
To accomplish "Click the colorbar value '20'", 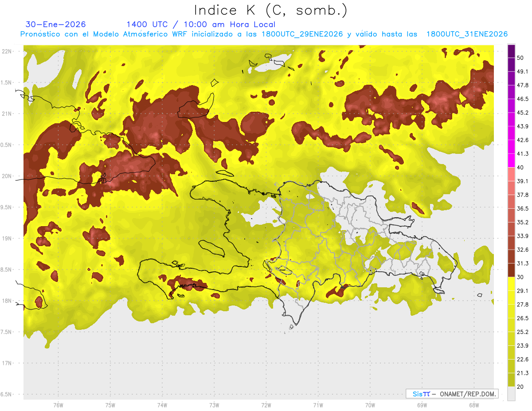I will [x=521, y=387].
